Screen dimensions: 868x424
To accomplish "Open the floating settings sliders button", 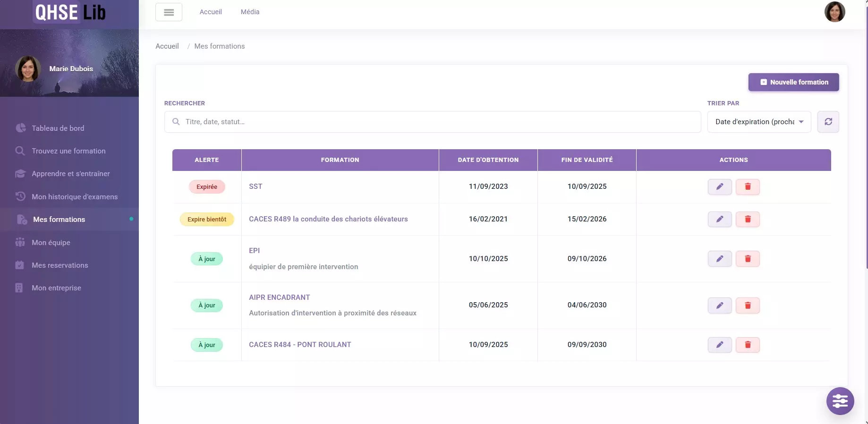I will tap(840, 401).
